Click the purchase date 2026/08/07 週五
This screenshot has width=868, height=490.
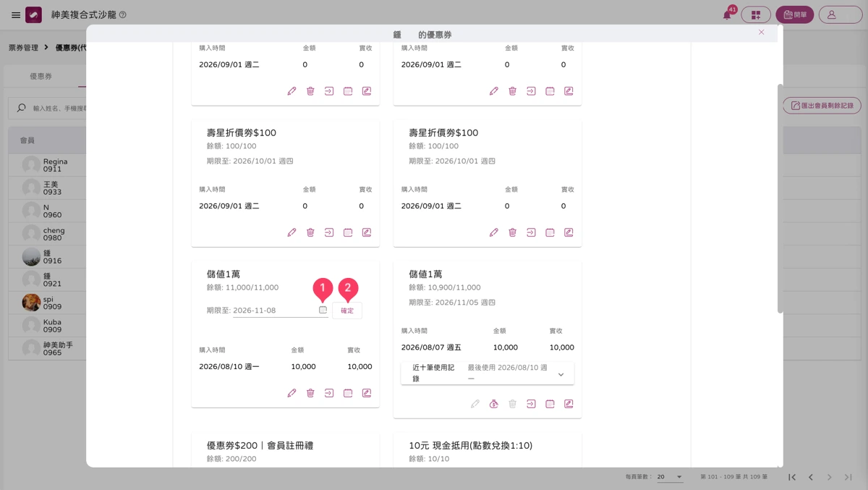(x=431, y=347)
